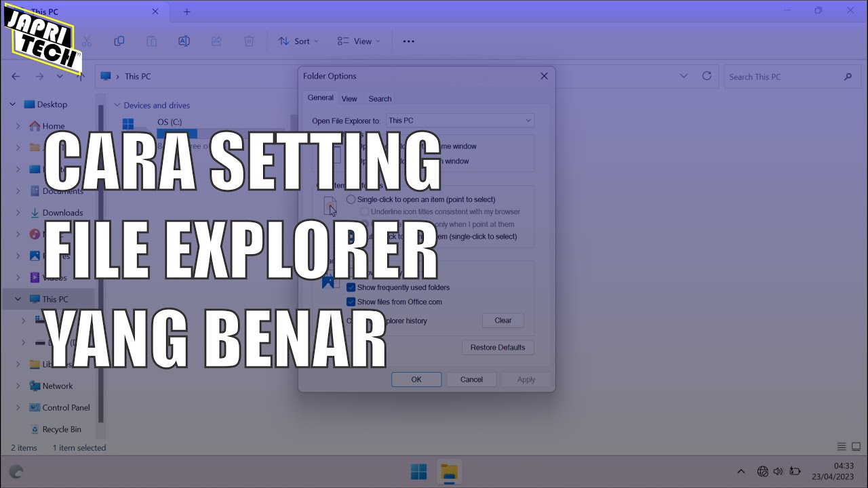The height and width of the screenshot is (488, 868).
Task: Click the single-click illustration icon in Folder Options
Action: (x=330, y=206)
